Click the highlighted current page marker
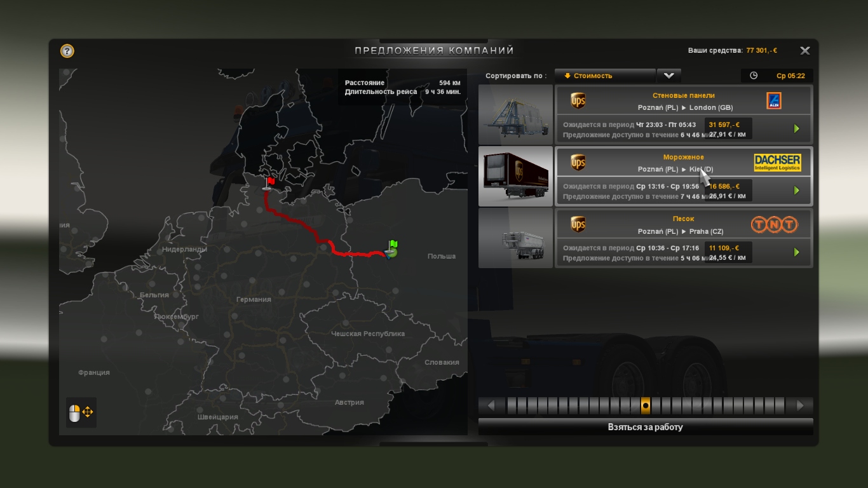This screenshot has height=488, width=868. pos(646,405)
